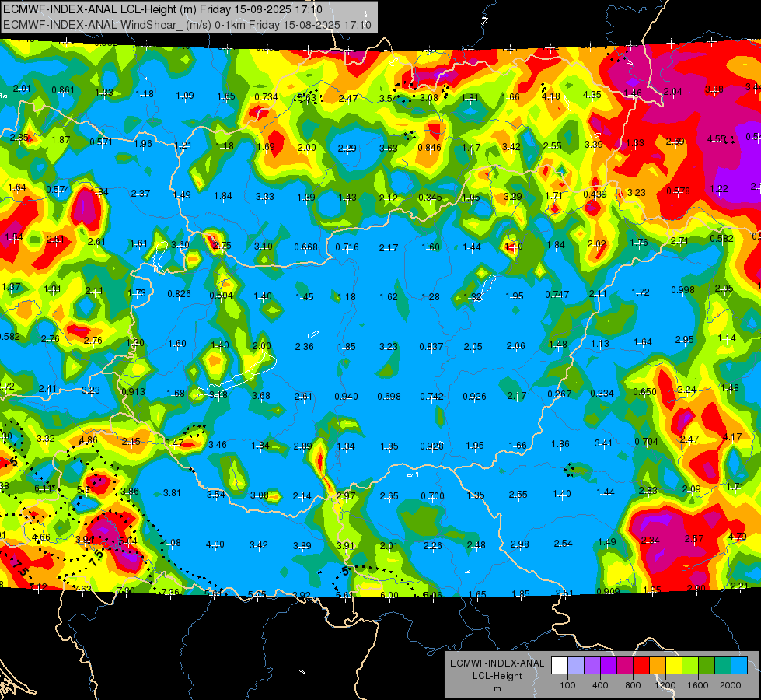Viewport: 761px width, 700px height.
Task: Select the grid value 0.940
Action: tap(346, 397)
